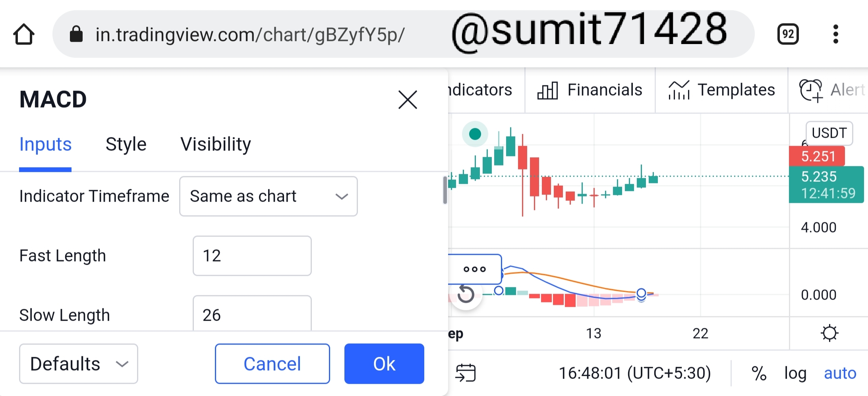This screenshot has width=868, height=396.
Task: Toggle log scale mode
Action: [795, 373]
